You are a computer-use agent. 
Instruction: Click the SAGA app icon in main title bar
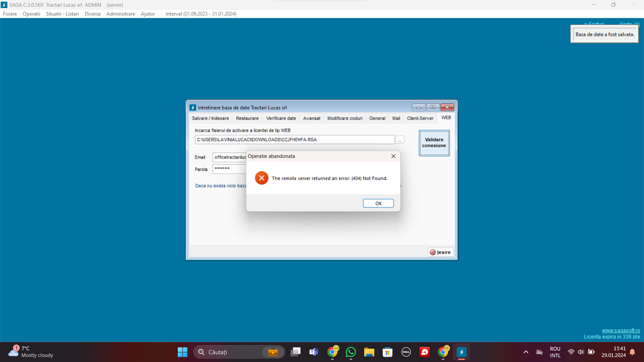coord(4,5)
